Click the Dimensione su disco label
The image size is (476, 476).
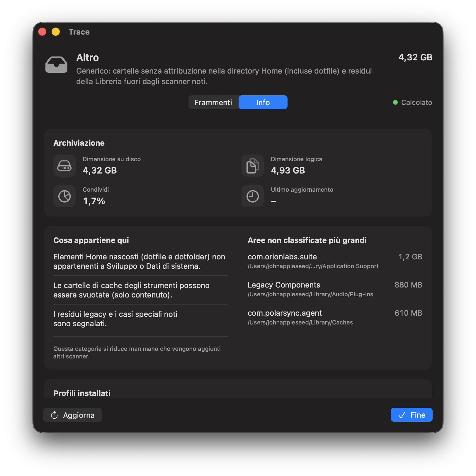click(112, 159)
